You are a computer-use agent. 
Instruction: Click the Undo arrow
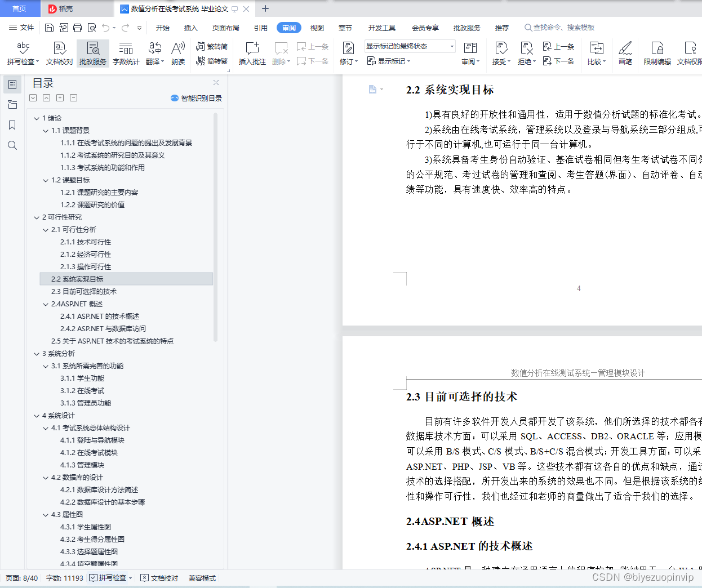tap(106, 28)
